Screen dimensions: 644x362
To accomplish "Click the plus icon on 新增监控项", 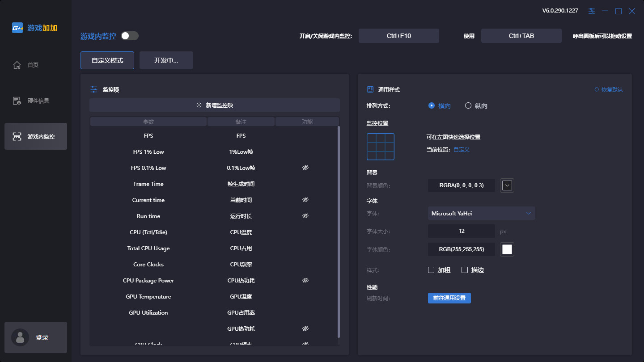I will 199,105.
